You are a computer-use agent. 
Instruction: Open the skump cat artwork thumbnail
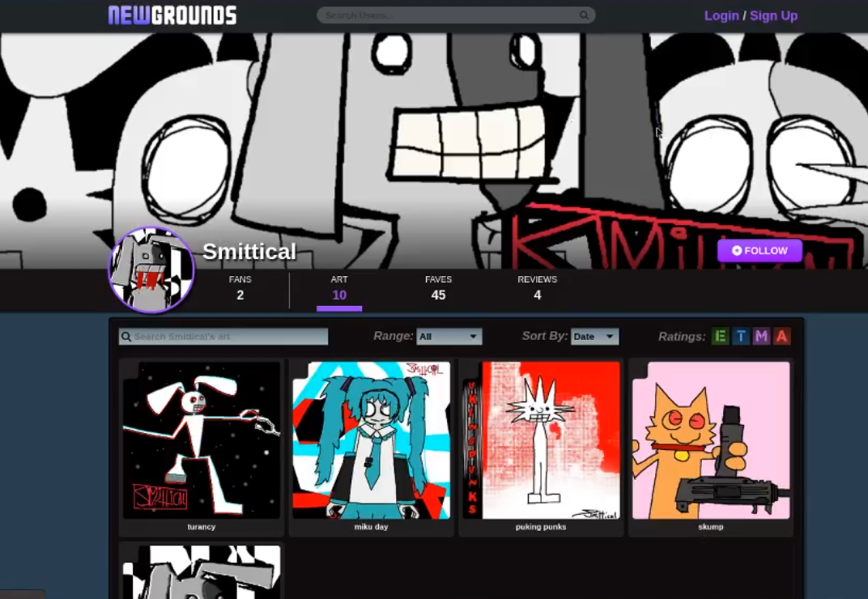tap(711, 440)
